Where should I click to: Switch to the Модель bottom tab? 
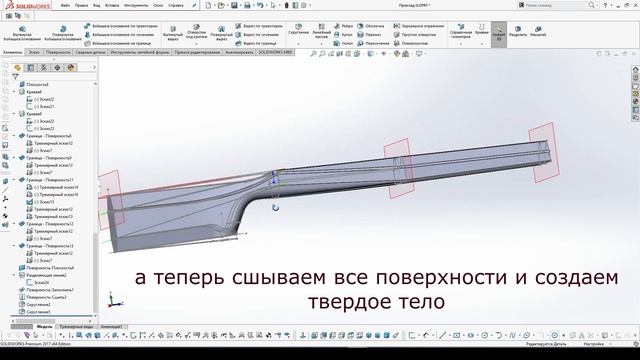tap(44, 327)
